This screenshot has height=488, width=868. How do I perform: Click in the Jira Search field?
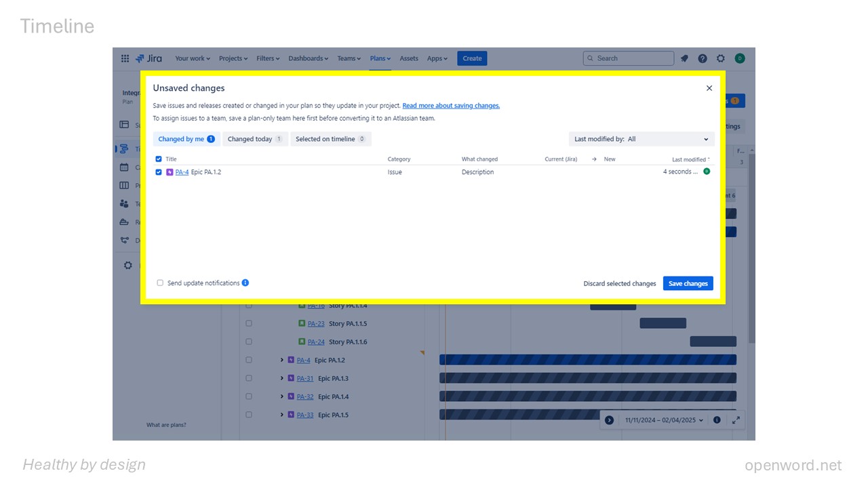click(x=629, y=58)
